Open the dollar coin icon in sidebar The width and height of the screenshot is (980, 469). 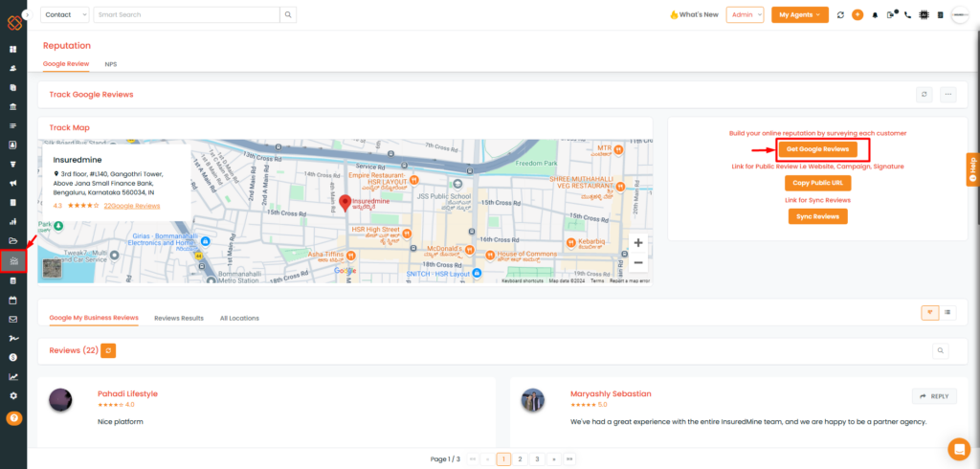pos(13,357)
